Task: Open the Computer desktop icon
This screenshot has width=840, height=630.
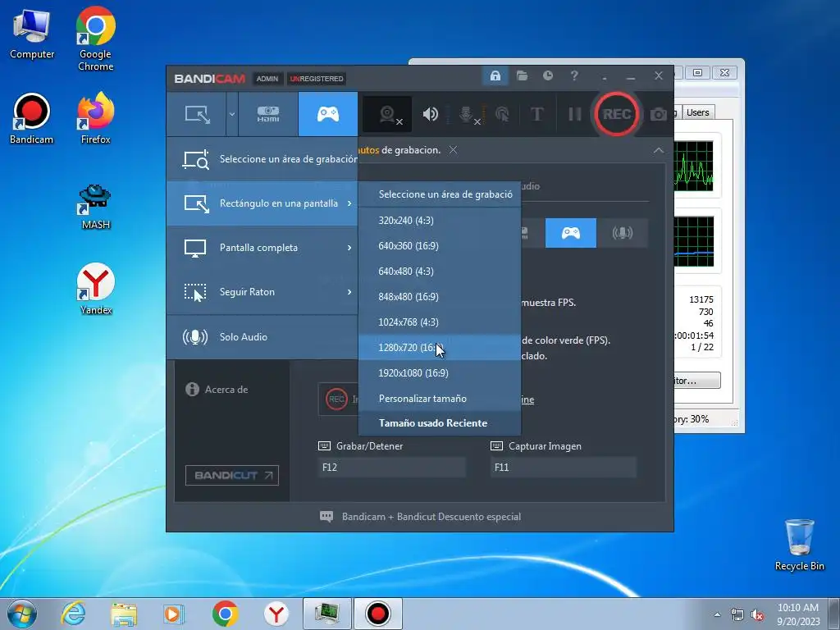Action: coord(32,34)
